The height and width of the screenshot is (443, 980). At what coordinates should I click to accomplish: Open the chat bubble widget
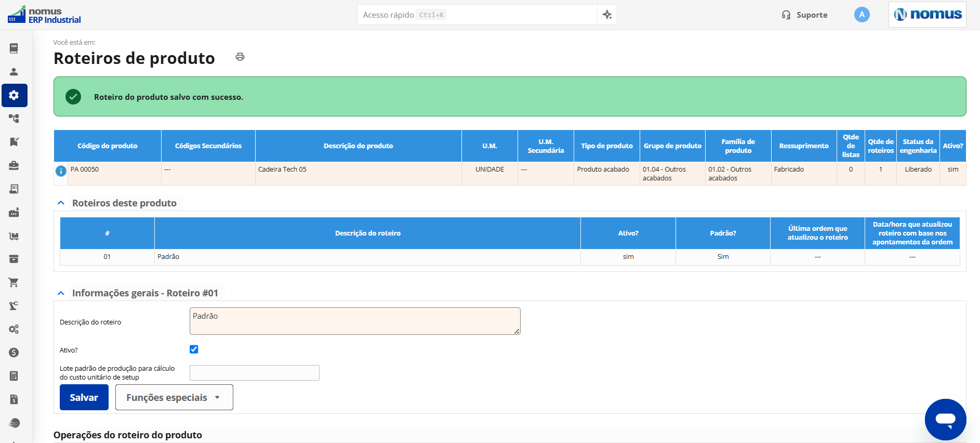point(945,419)
